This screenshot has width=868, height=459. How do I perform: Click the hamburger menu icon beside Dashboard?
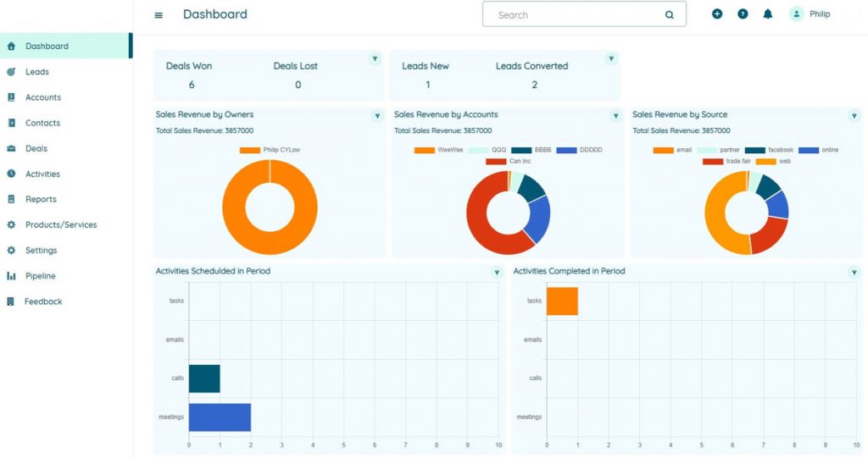tap(159, 15)
